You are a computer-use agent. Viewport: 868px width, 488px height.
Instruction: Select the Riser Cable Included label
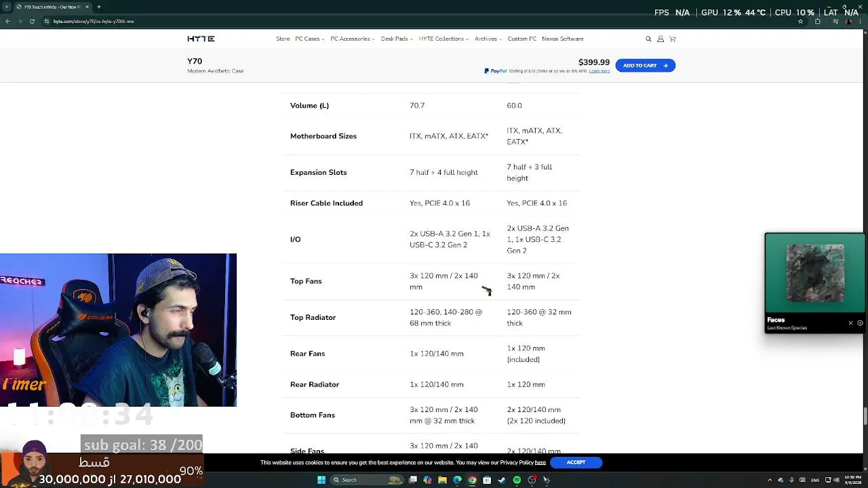tap(326, 203)
